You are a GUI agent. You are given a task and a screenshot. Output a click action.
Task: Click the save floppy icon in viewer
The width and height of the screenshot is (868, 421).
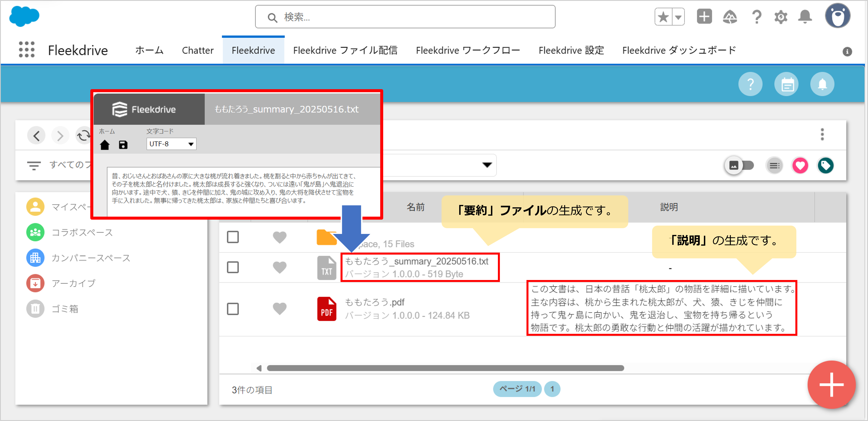(123, 145)
